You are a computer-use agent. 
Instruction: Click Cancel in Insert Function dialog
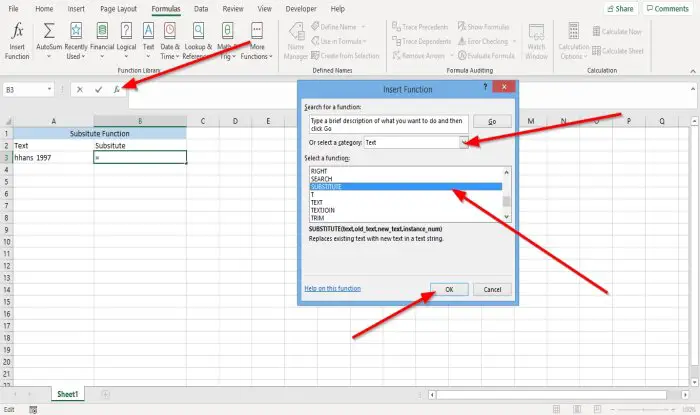point(492,289)
